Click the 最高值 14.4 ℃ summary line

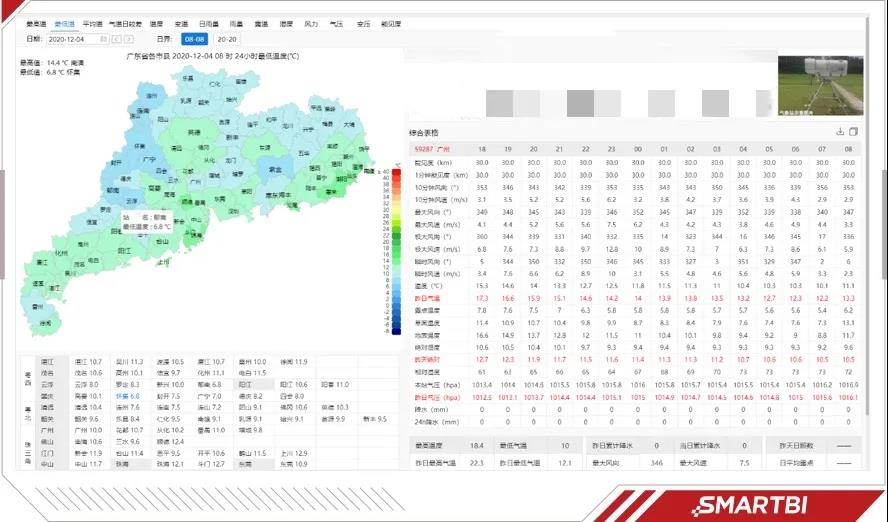pos(52,63)
